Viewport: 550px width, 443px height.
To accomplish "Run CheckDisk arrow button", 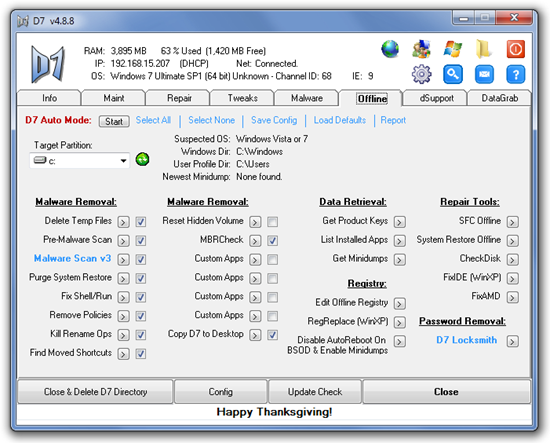I will pyautogui.click(x=512, y=260).
